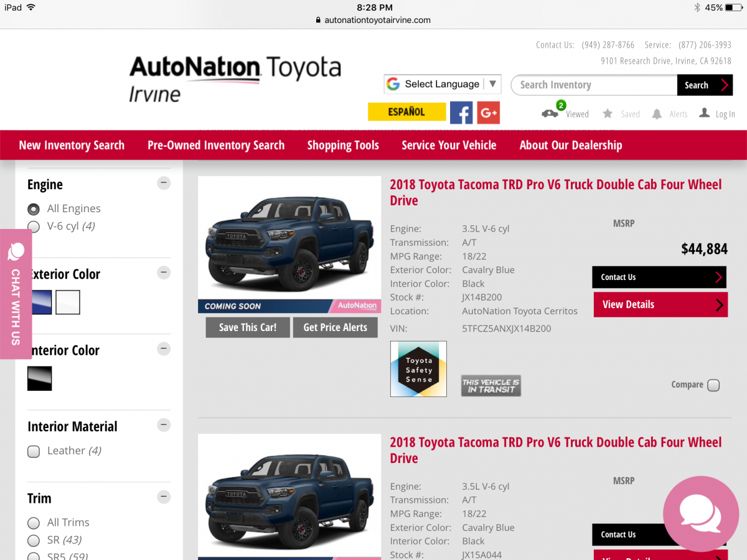
Task: Click the Log In person icon
Action: [x=704, y=113]
